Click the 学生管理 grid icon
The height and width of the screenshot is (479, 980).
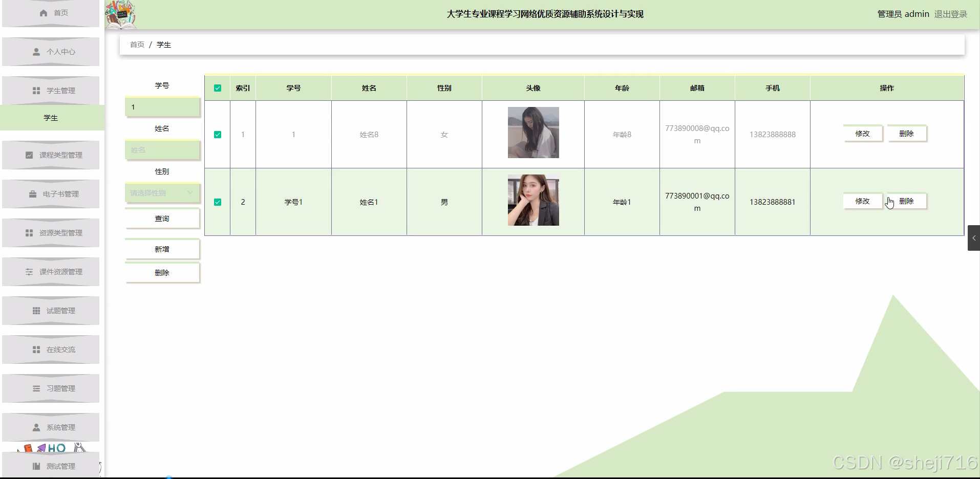click(x=36, y=91)
